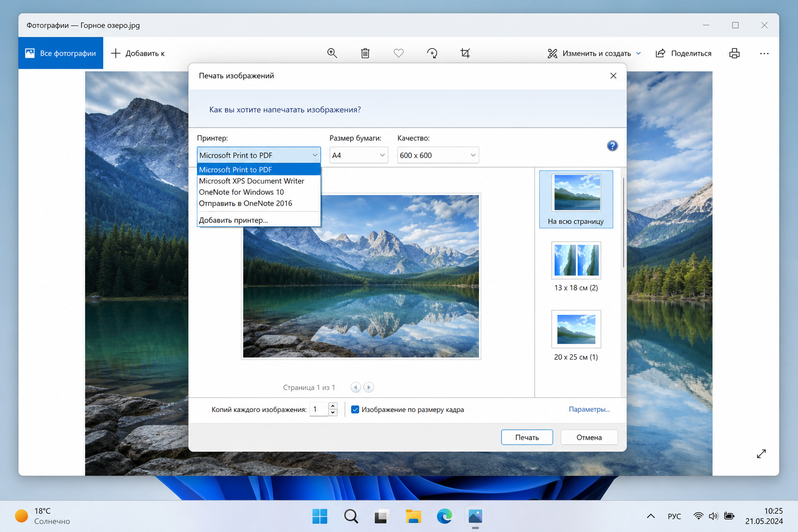Select the 'На всю страницу' layout thumbnail

576,199
